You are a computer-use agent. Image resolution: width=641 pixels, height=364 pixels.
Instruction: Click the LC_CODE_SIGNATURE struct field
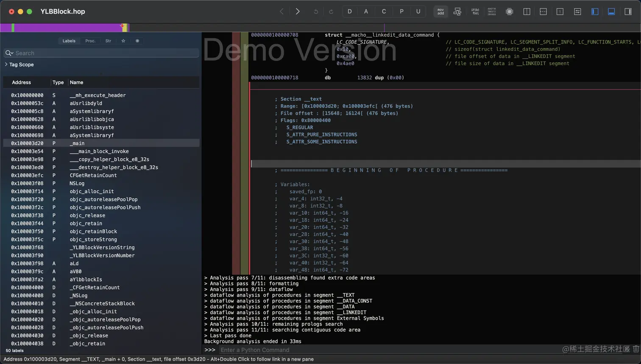362,42
